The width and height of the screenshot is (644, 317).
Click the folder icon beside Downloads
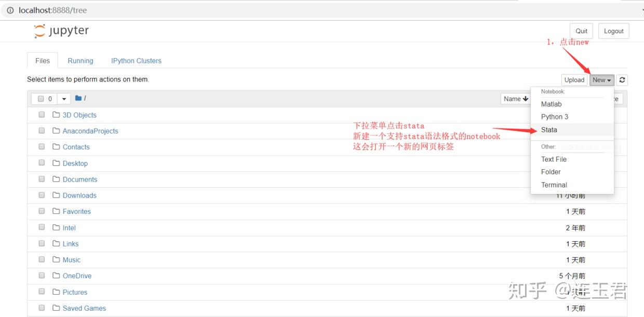pos(56,195)
